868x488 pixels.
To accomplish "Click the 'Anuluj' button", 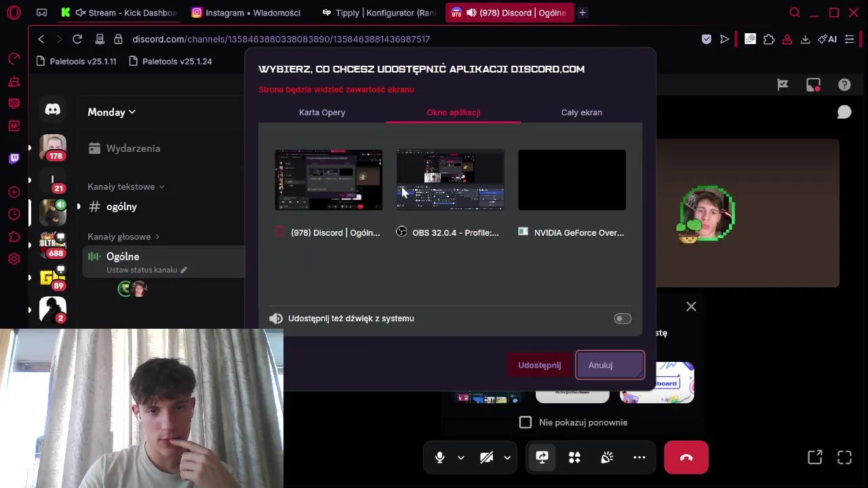I will (610, 365).
